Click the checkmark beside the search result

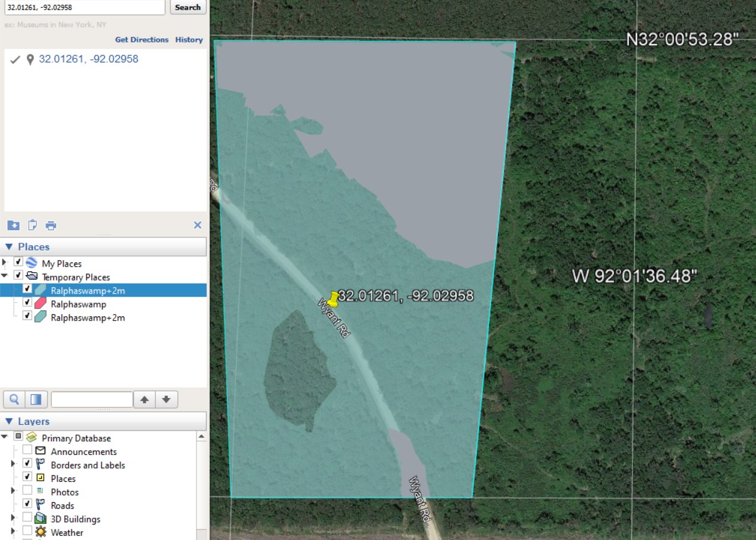pos(16,59)
